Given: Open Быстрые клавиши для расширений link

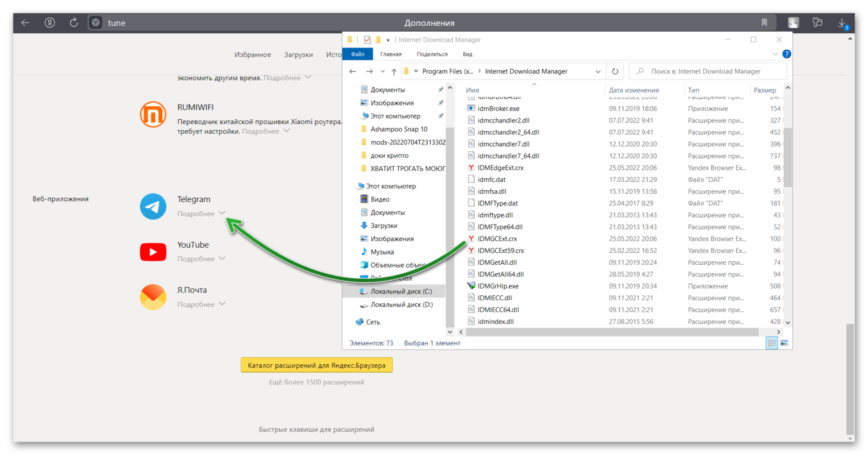Looking at the screenshot, I should point(316,429).
